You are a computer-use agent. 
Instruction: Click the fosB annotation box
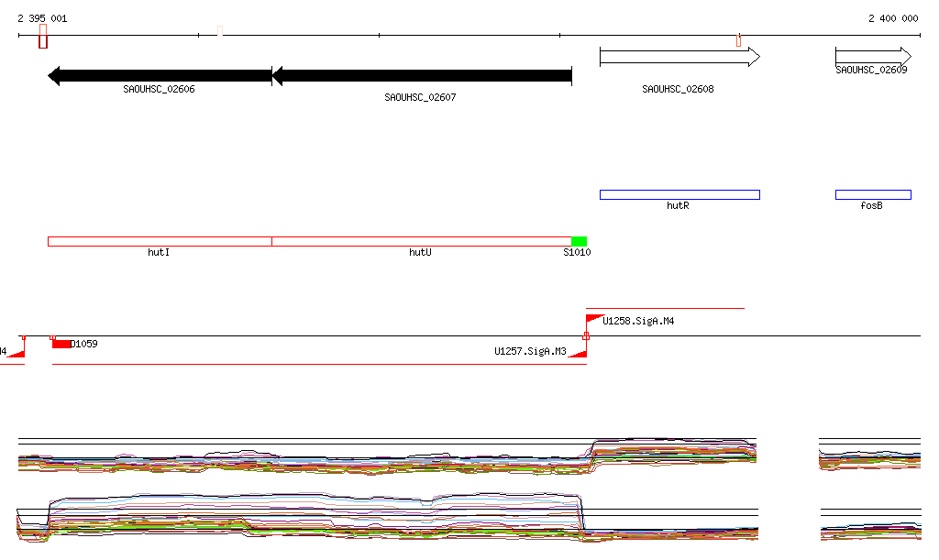pos(872,194)
